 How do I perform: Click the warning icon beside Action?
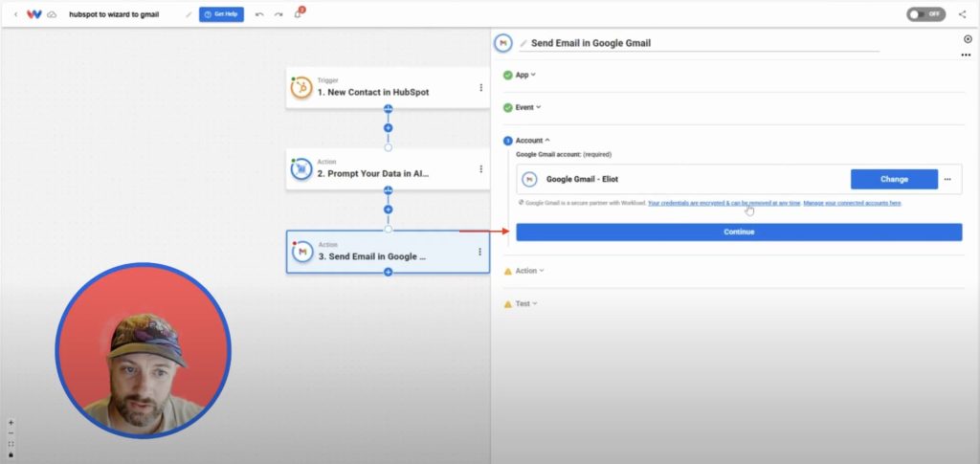click(507, 271)
